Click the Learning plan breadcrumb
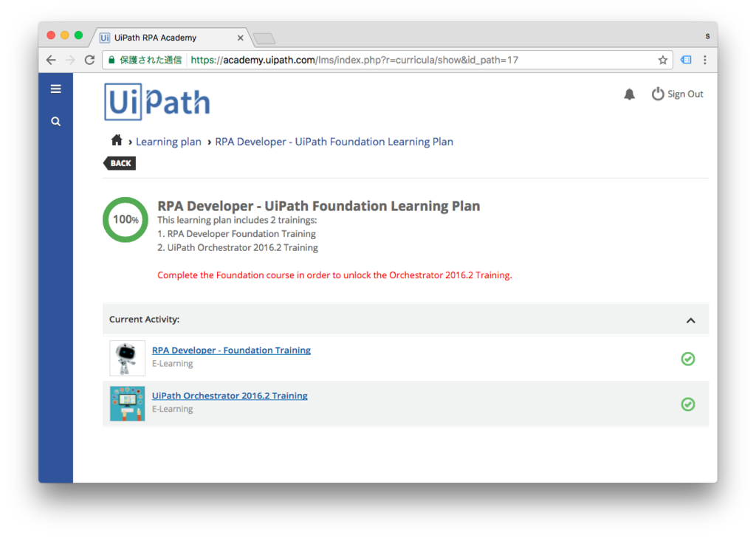756x538 pixels. point(168,141)
